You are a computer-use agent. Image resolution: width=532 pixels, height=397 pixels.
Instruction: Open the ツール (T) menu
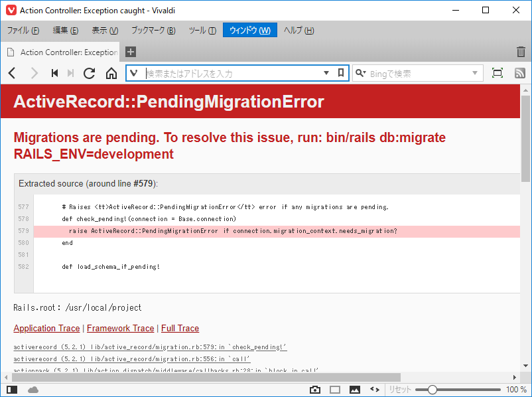point(202,31)
